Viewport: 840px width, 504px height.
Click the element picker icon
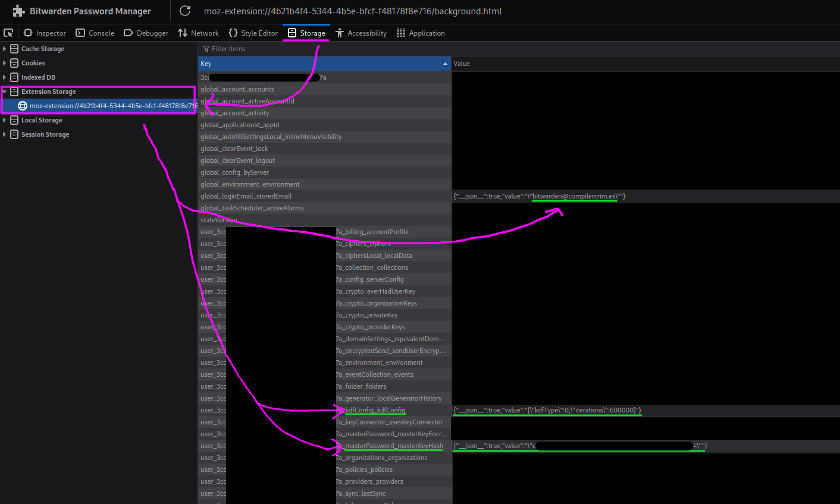[8, 33]
